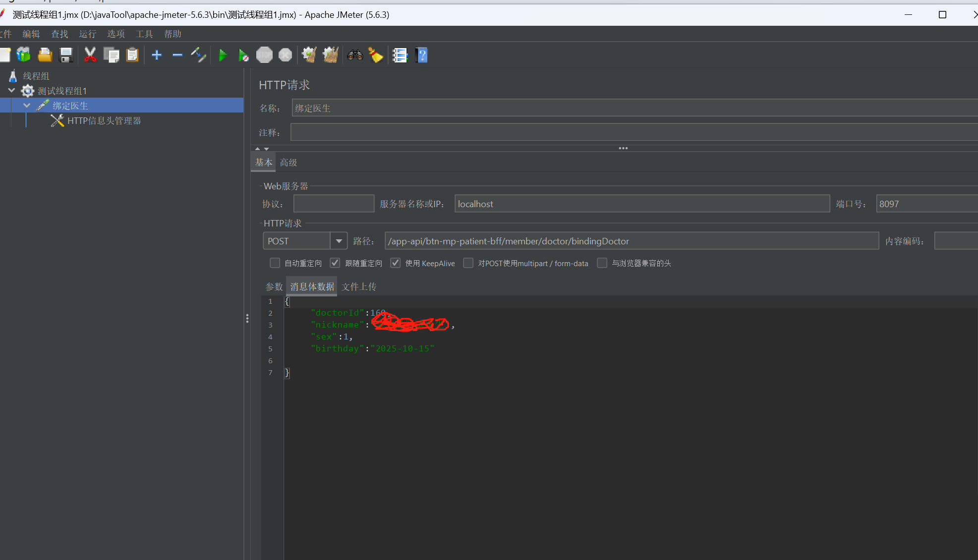
Task: Click the Help question mark icon
Action: click(422, 55)
